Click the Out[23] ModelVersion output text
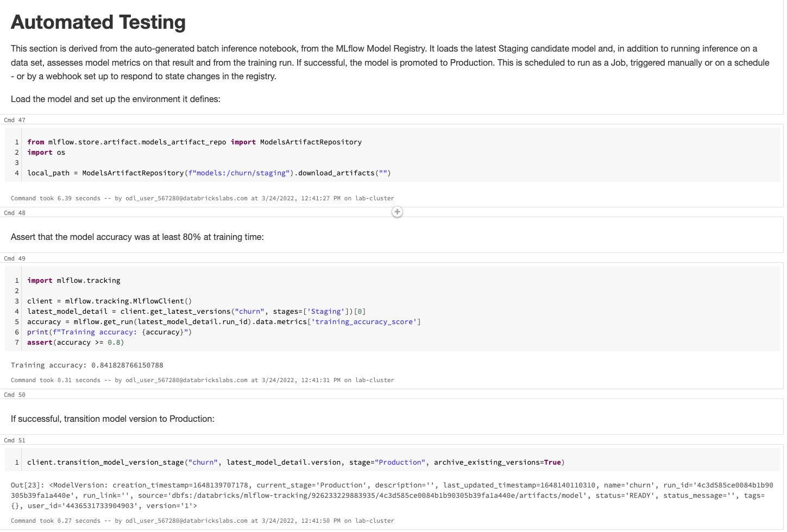 [x=392, y=495]
